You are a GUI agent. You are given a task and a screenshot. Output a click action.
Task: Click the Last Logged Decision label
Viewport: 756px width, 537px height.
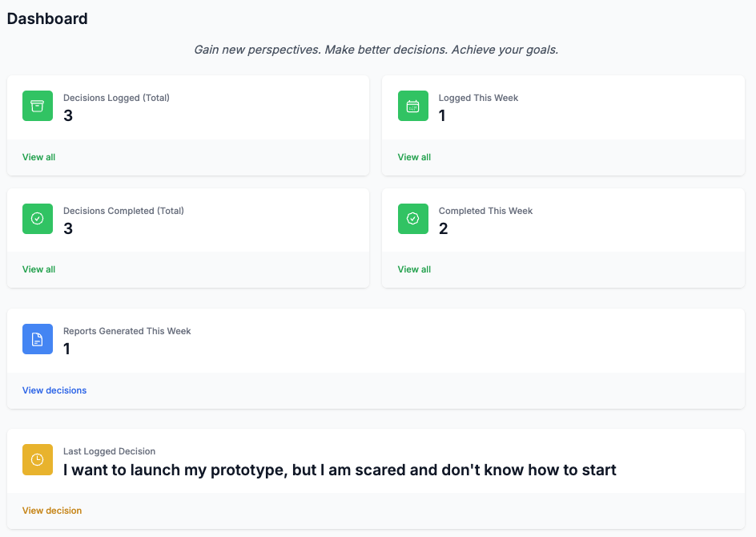pos(109,451)
